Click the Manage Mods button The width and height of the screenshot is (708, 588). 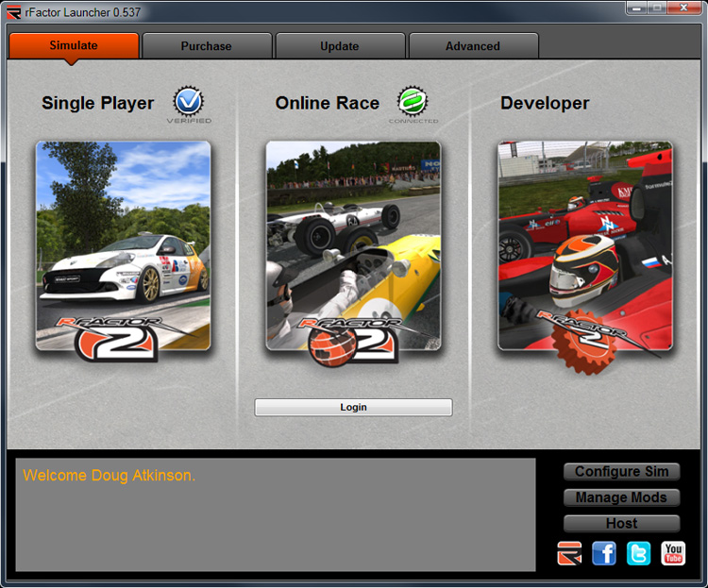pos(621,497)
